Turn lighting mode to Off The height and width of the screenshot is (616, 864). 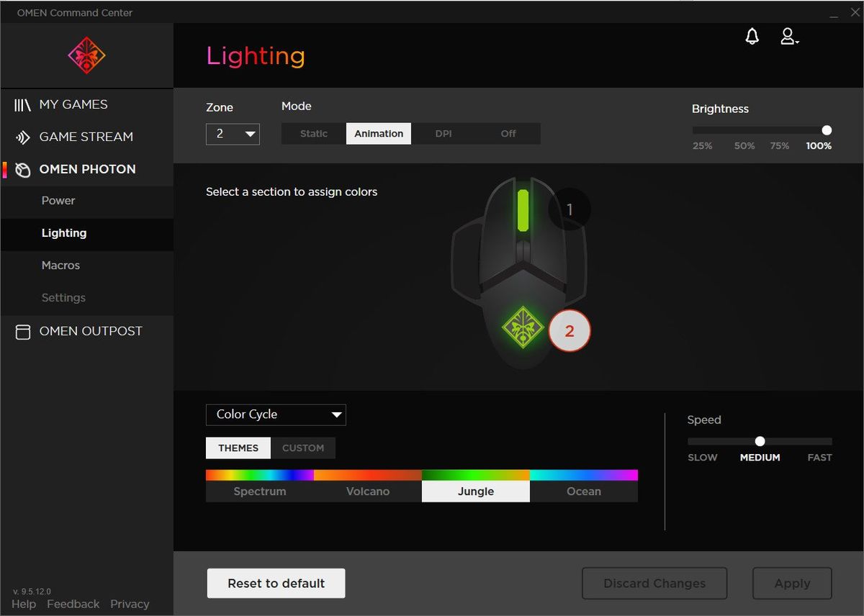(x=508, y=134)
